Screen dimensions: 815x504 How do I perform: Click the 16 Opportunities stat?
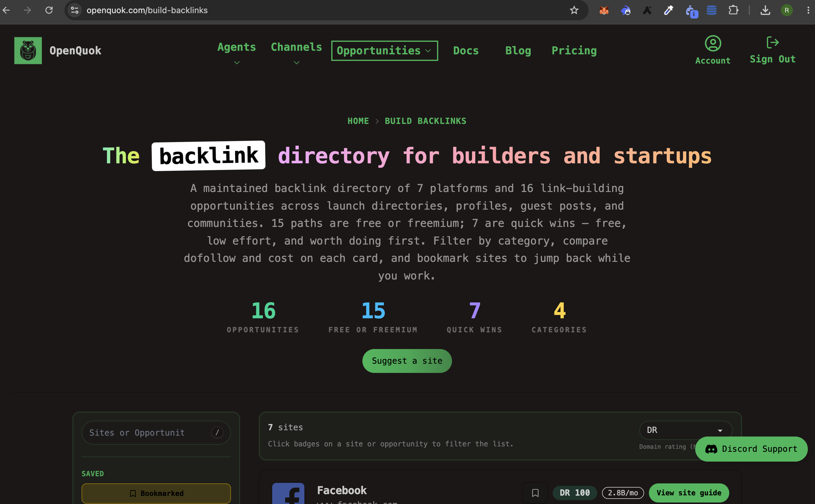(263, 317)
